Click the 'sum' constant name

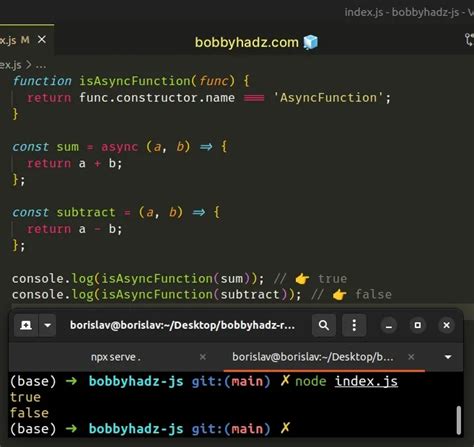click(68, 147)
